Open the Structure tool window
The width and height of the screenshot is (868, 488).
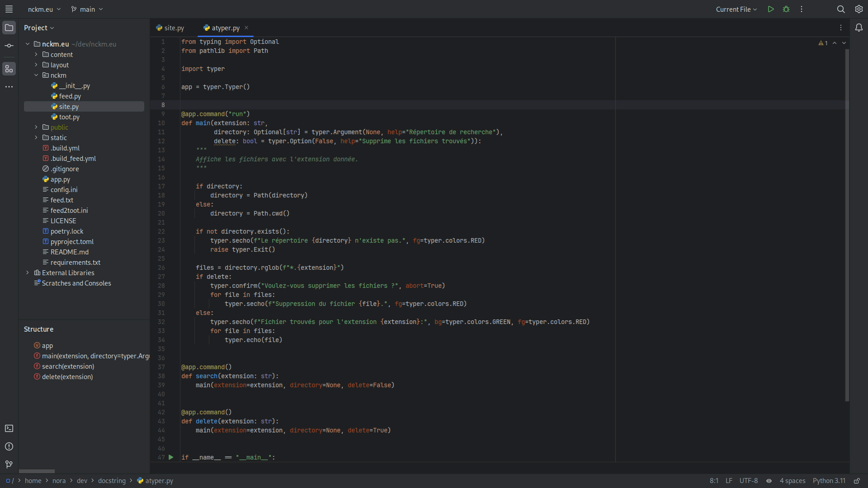pyautogui.click(x=9, y=69)
